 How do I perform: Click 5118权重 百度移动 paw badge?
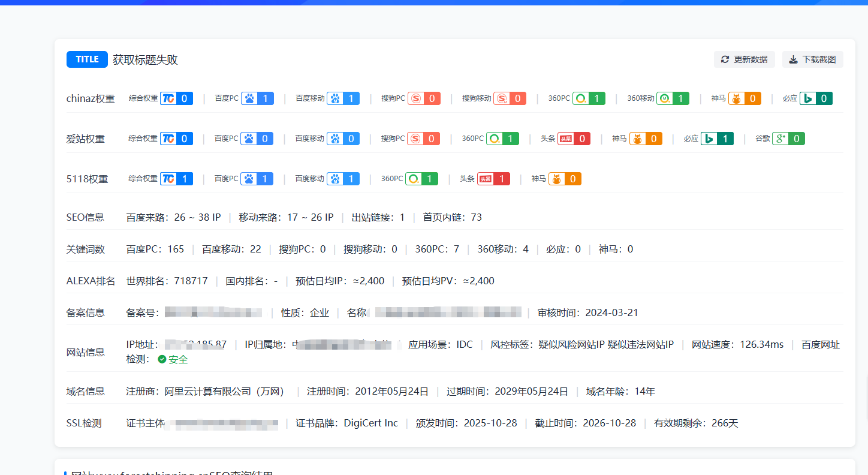coord(343,179)
